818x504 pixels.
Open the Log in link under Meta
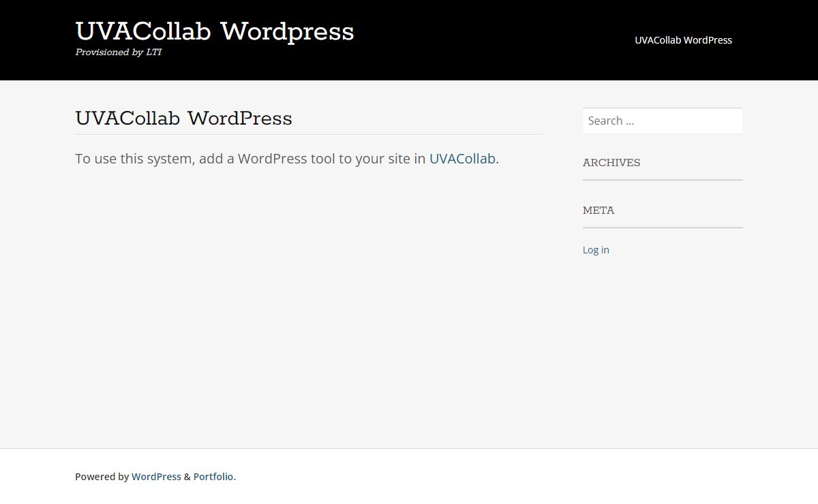coord(596,250)
